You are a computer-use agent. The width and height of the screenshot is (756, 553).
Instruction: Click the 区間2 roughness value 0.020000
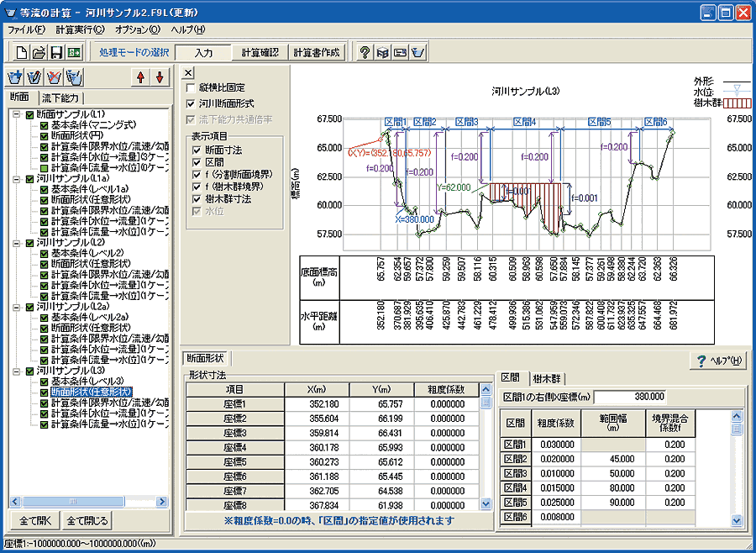tap(556, 459)
